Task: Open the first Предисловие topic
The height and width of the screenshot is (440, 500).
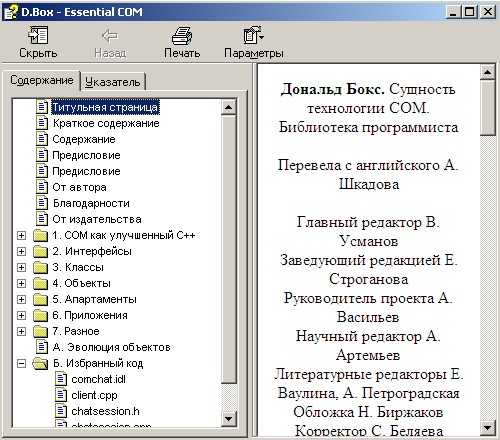Action: click(x=86, y=155)
